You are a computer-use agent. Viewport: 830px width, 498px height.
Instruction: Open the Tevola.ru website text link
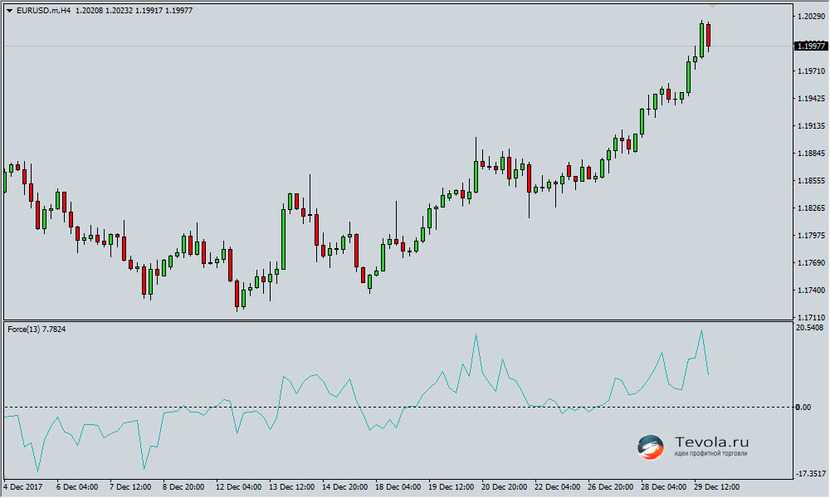coord(711,441)
